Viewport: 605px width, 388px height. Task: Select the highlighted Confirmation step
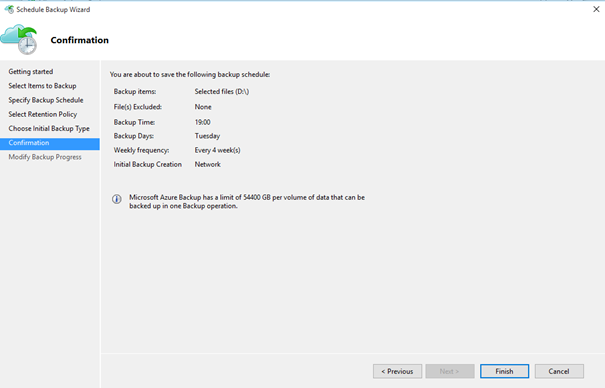pyautogui.click(x=50, y=143)
